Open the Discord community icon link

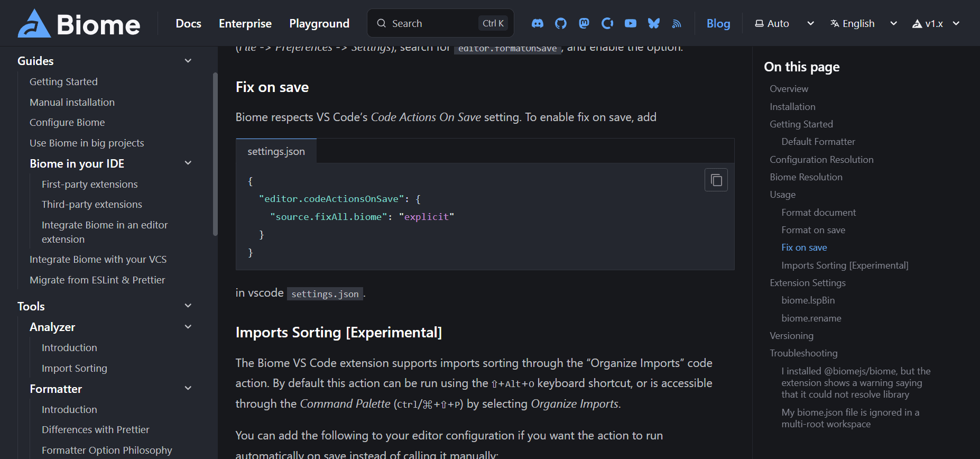pyautogui.click(x=537, y=23)
